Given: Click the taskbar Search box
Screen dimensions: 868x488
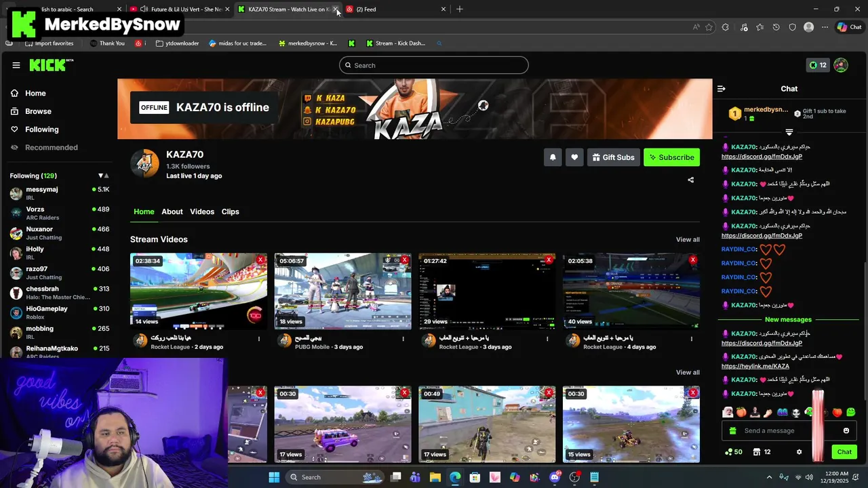Looking at the screenshot, I should [x=334, y=477].
